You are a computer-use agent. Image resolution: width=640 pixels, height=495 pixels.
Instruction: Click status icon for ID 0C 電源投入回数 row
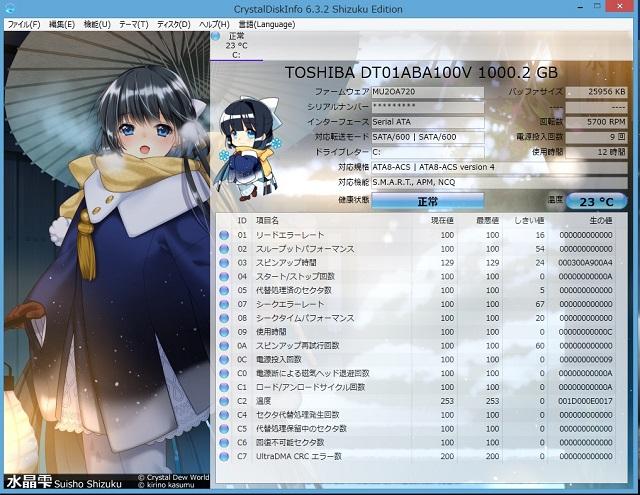point(224,360)
